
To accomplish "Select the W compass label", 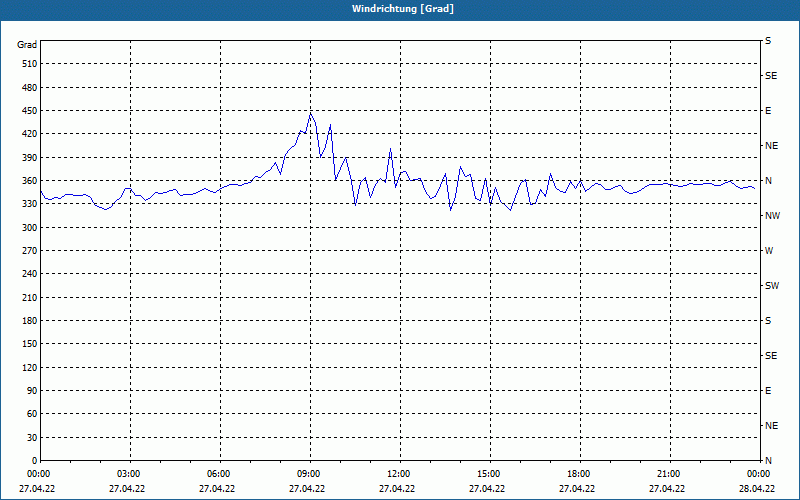I will pos(769,251).
